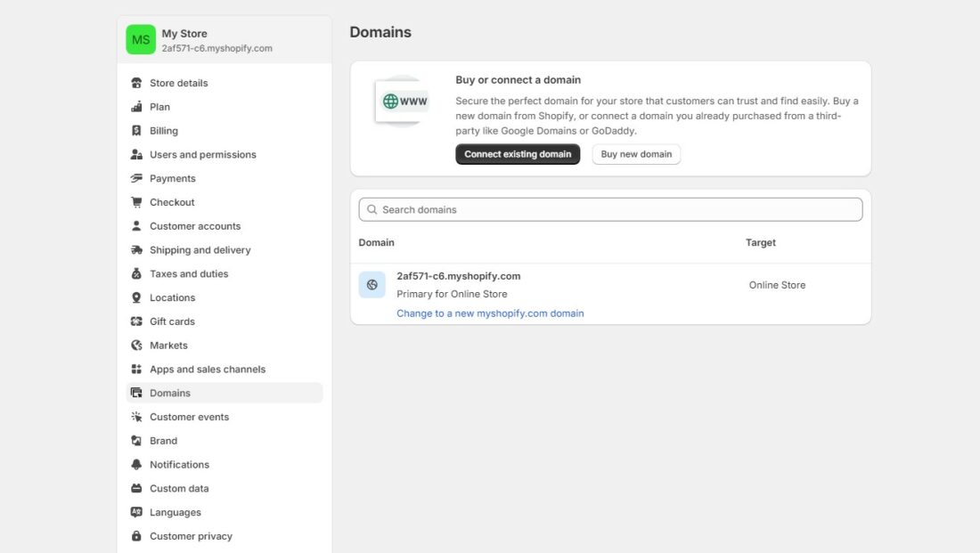Click the globe icon beside 2af571-c6.myshopify.com
980x553 pixels.
click(x=372, y=284)
